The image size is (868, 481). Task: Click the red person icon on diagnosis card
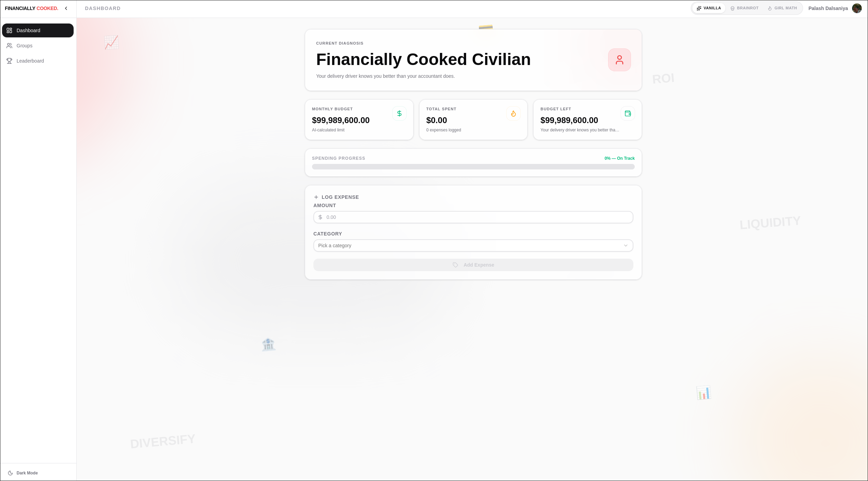[x=619, y=59]
